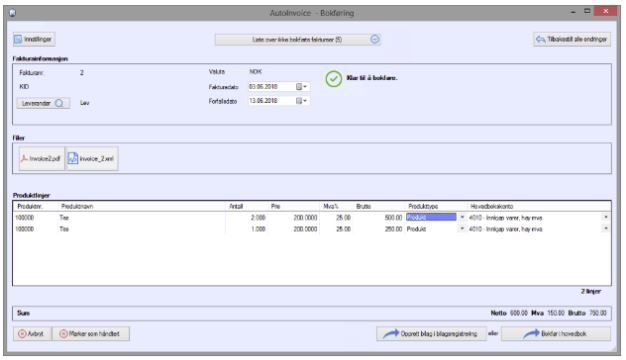This screenshot has width=626, height=360.
Task: Open the second row Produkttype dropdown arrow
Action: (462, 229)
